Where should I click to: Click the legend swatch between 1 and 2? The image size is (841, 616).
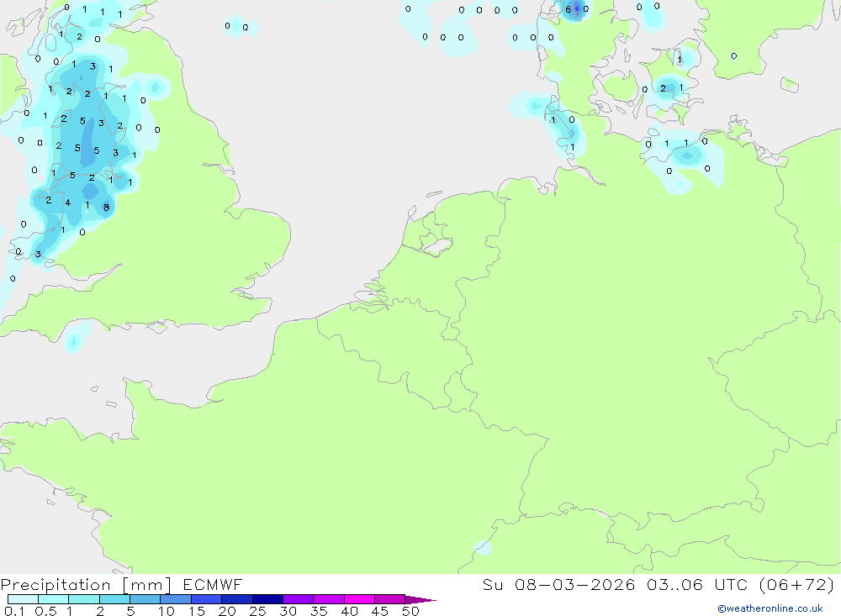tap(83, 599)
